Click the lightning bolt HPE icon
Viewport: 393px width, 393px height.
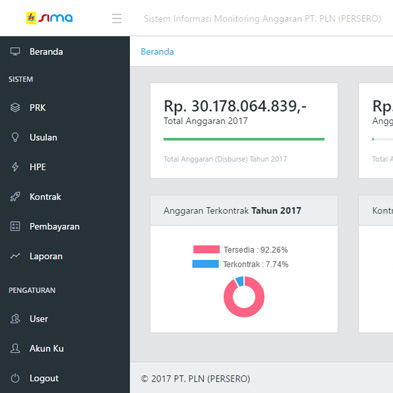15,167
